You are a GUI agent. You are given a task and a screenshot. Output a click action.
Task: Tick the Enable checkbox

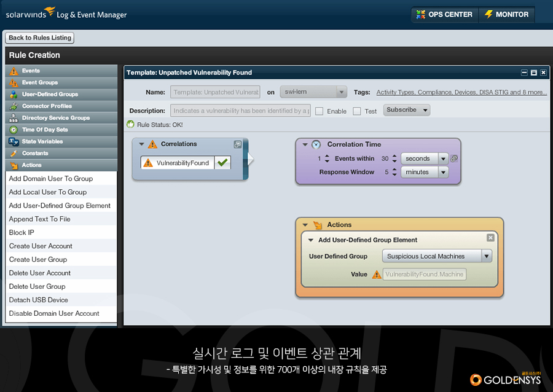pos(319,111)
